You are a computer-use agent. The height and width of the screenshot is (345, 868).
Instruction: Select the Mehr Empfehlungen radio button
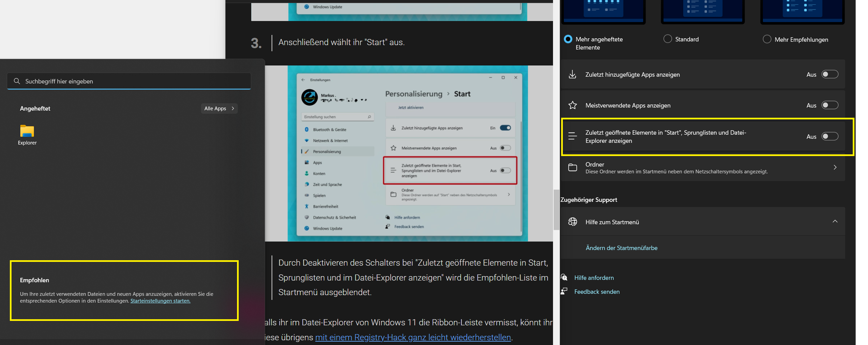pyautogui.click(x=767, y=39)
